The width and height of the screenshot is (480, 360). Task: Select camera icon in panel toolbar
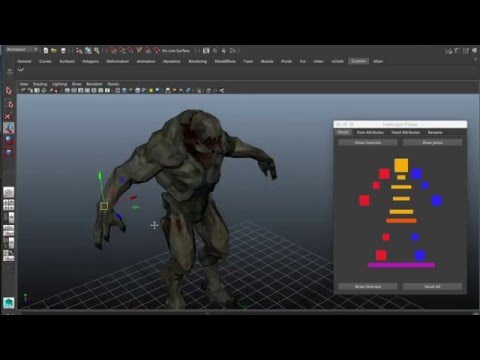23,90
